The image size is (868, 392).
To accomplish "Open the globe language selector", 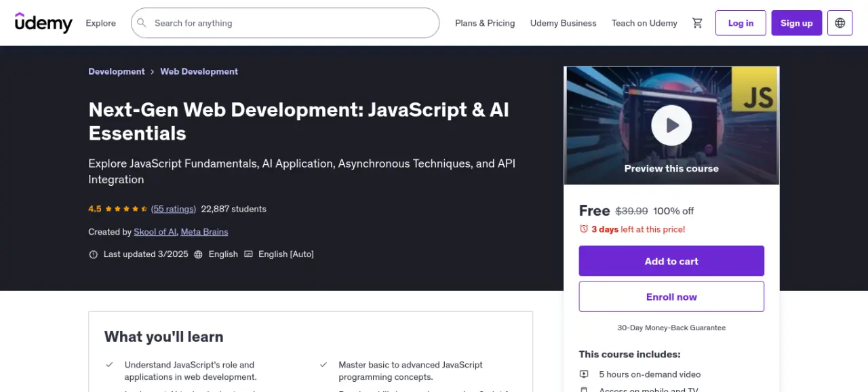I will (840, 23).
